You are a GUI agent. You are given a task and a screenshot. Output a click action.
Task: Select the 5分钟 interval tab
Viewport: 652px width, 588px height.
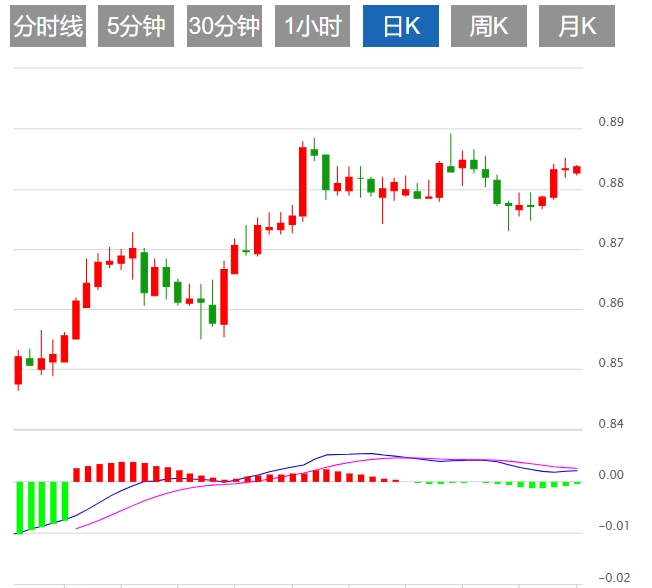point(136,26)
